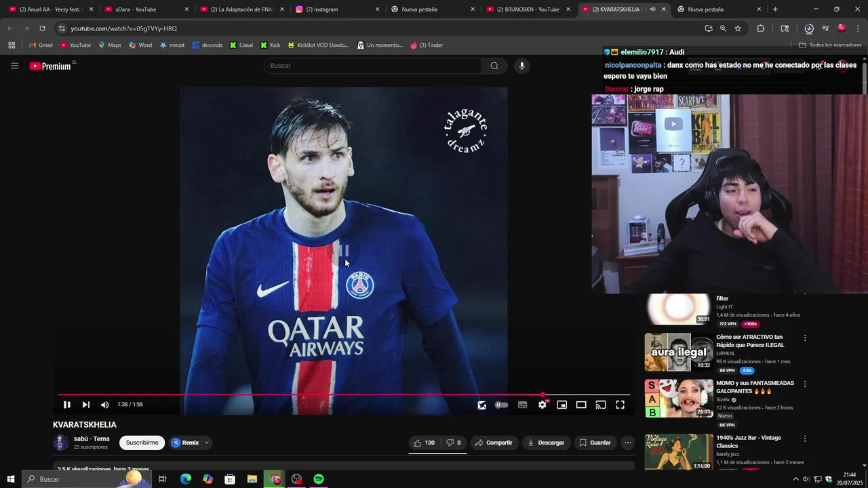Save video with the Guardar button
This screenshot has height=488, width=868.
click(595, 443)
